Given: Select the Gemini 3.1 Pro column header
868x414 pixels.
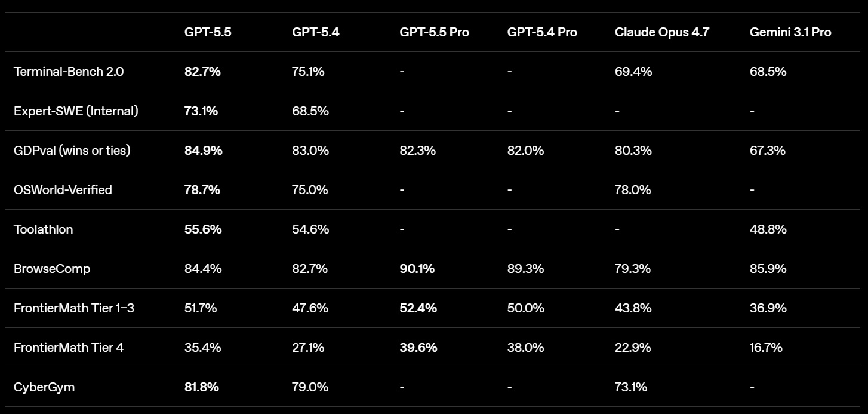Looking at the screenshot, I should point(790,32).
